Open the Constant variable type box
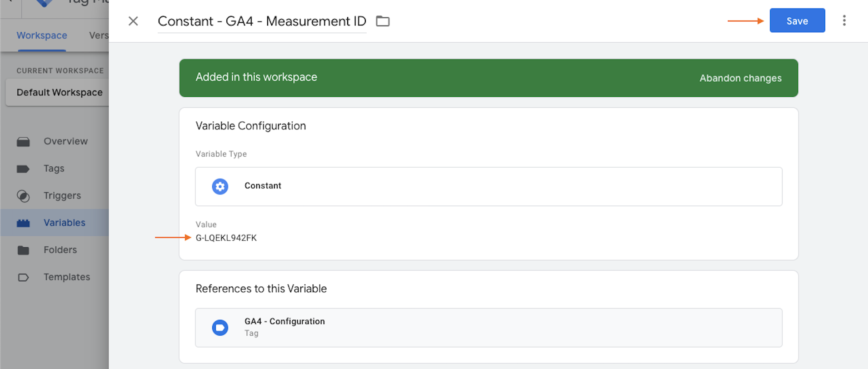 coord(488,186)
